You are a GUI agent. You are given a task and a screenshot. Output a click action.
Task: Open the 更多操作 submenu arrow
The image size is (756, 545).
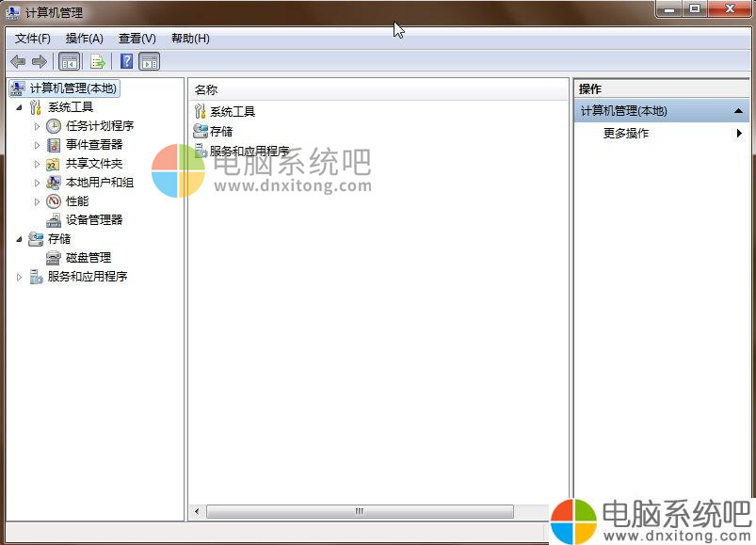coord(739,133)
